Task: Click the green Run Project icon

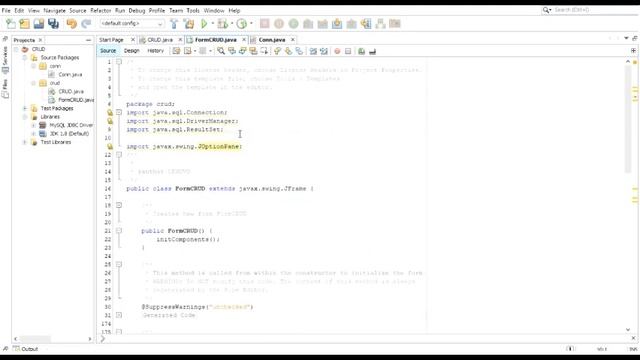Action: click(204, 24)
